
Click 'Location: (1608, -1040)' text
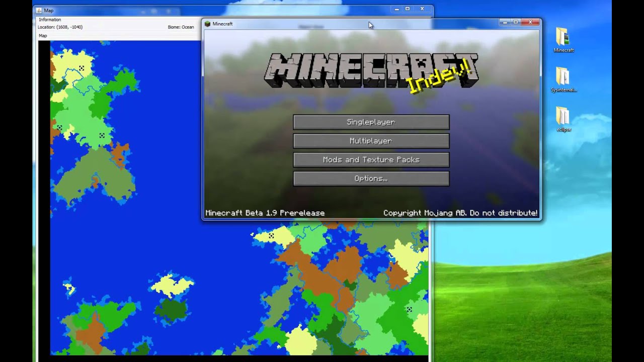[x=60, y=27]
